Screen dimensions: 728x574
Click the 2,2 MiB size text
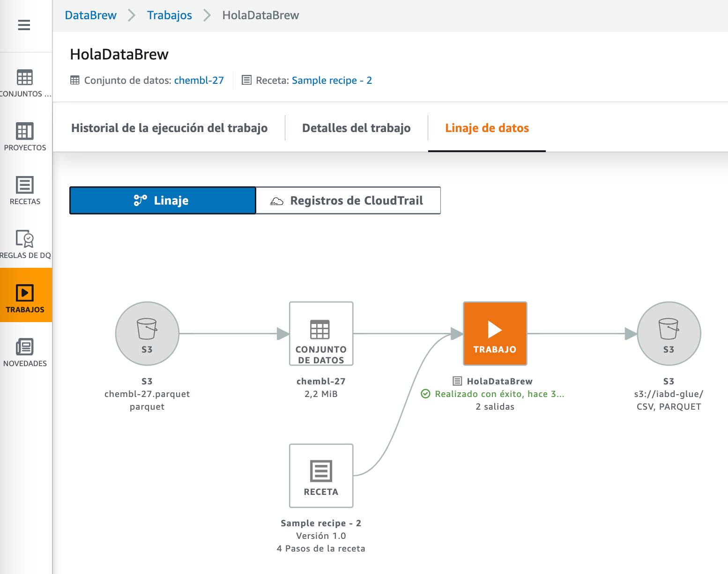click(321, 394)
